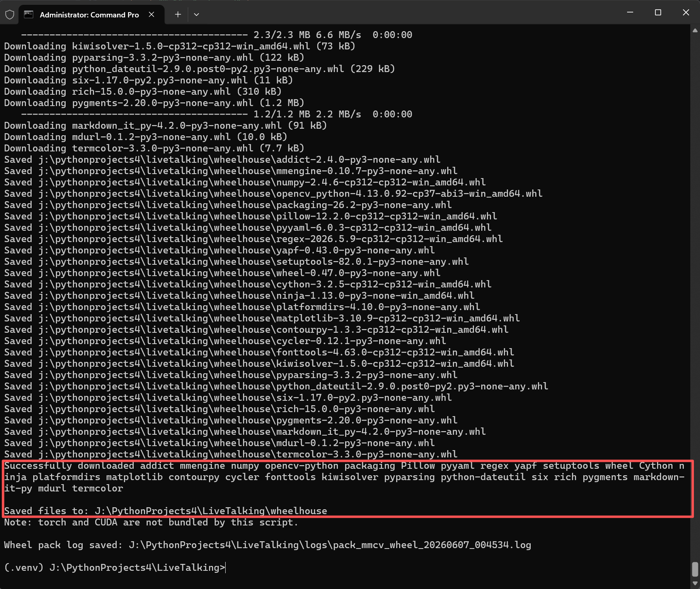Click Downloading markdown_it_py-4.2.0 line

tap(165, 125)
